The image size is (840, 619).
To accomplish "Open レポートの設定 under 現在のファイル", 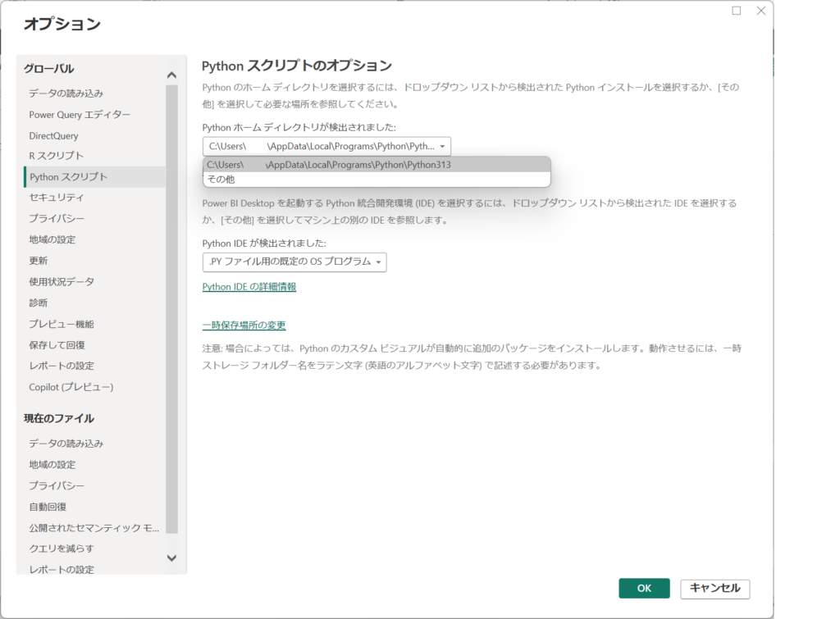I will coord(62,569).
